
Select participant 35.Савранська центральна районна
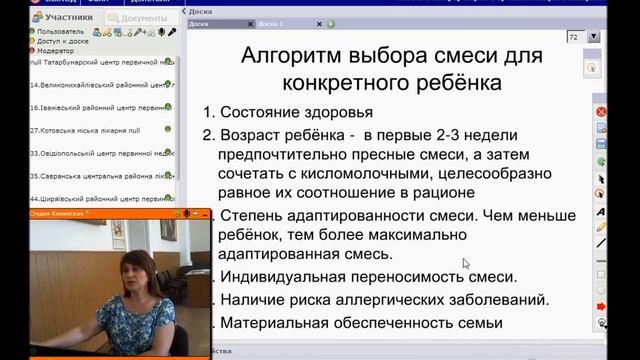point(102,176)
